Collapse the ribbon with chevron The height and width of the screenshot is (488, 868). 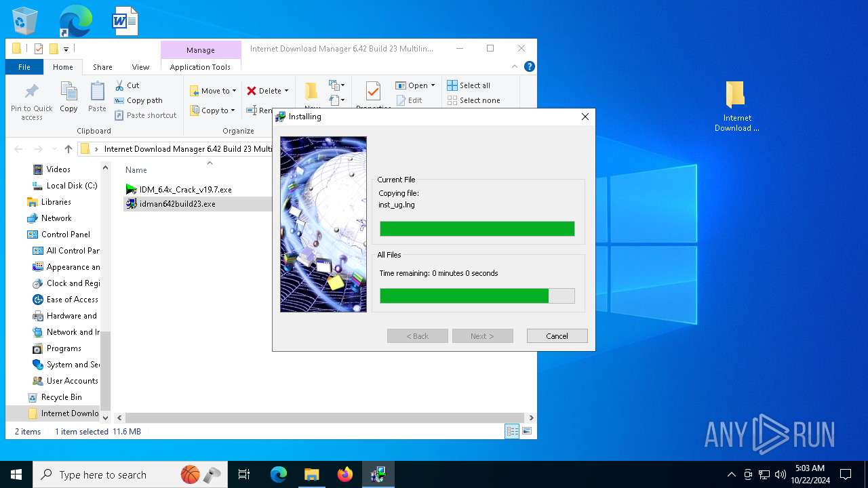[515, 66]
